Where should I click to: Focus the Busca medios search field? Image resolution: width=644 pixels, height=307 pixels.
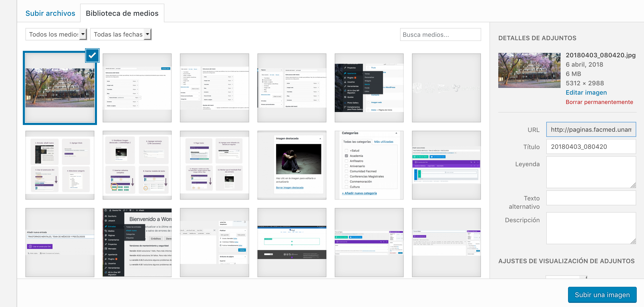tap(440, 34)
